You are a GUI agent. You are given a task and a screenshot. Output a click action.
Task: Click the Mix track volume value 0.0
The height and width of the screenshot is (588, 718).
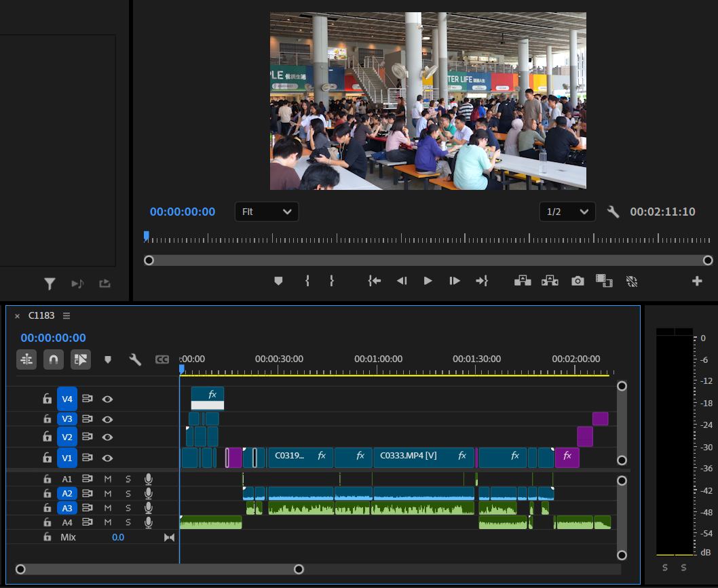point(118,537)
